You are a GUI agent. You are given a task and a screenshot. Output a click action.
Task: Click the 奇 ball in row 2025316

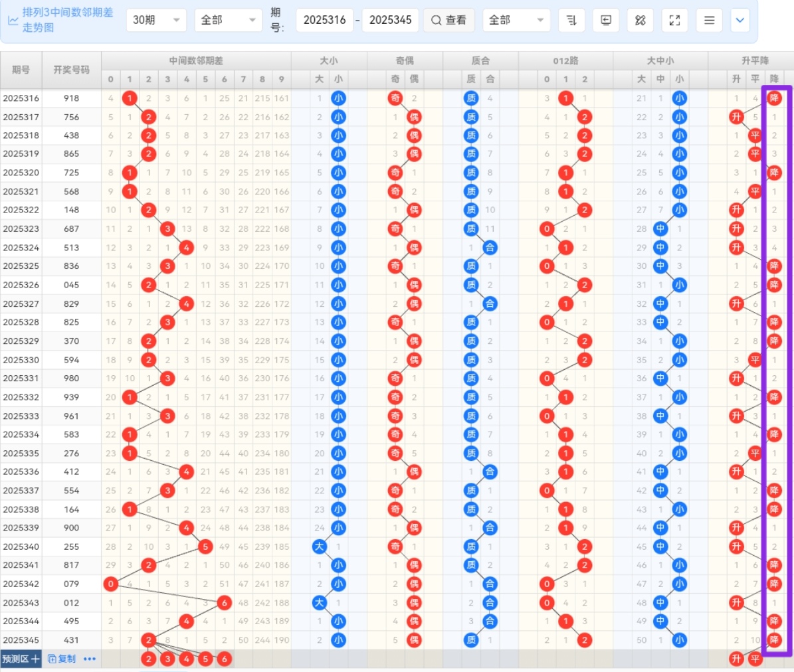coord(395,98)
